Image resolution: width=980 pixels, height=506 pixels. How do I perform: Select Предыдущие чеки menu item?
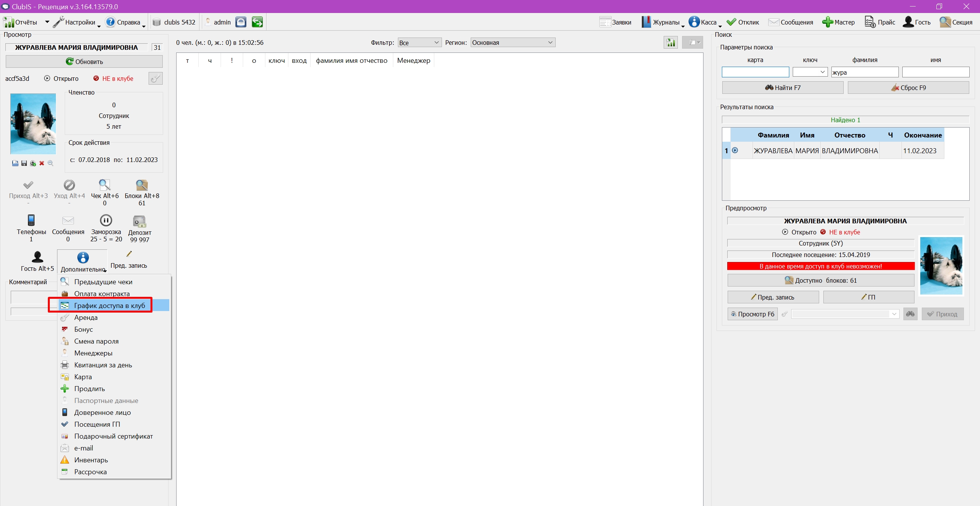(114, 282)
